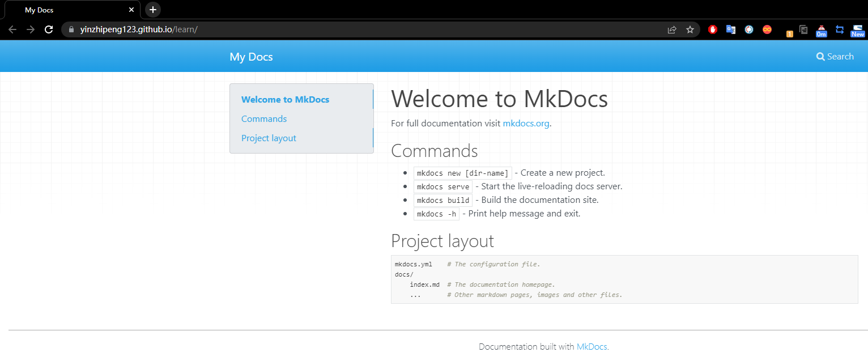Open Search in the navbar
This screenshot has height=361, width=868.
(835, 56)
